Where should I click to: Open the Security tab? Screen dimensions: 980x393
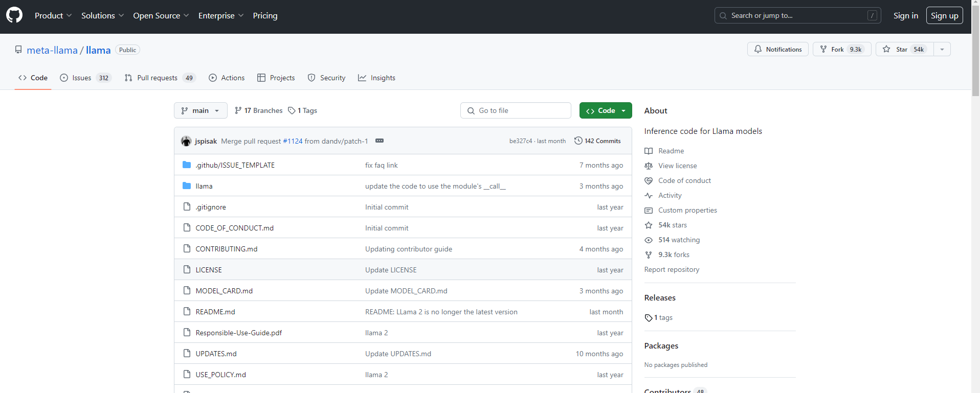[x=326, y=78]
